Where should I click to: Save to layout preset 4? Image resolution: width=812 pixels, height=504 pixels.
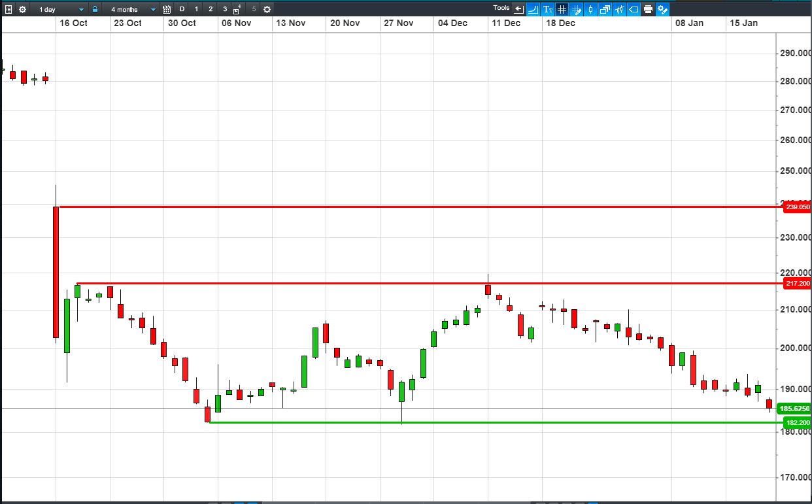coord(238,9)
